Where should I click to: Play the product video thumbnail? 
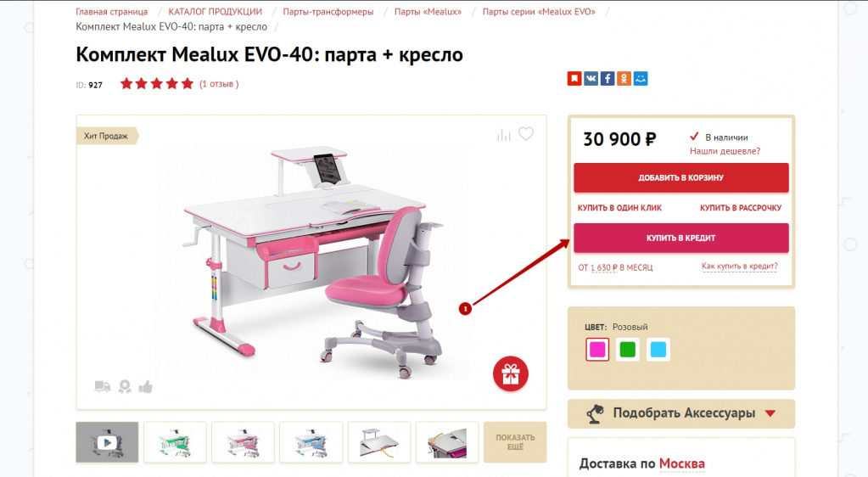107,442
